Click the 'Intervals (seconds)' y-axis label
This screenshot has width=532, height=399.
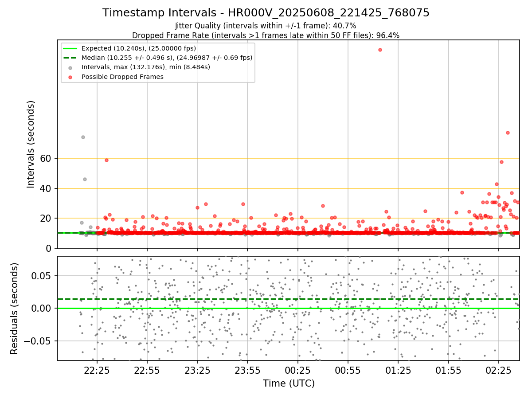point(31,144)
